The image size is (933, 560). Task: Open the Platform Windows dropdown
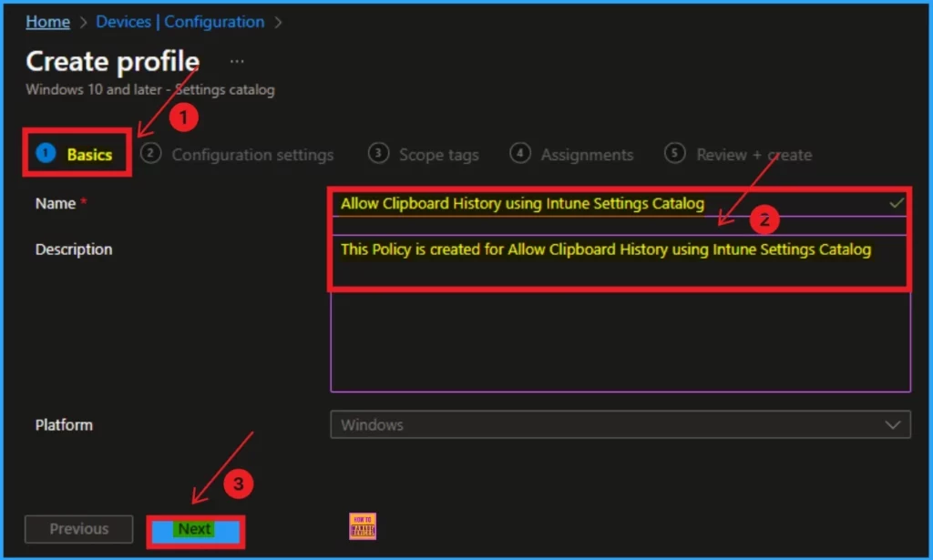tap(620, 424)
